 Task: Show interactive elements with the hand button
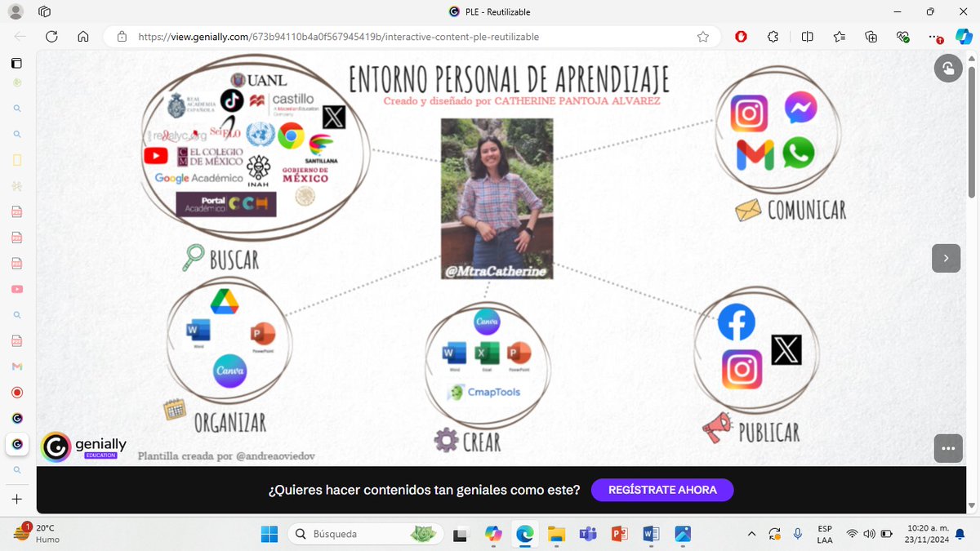[948, 69]
